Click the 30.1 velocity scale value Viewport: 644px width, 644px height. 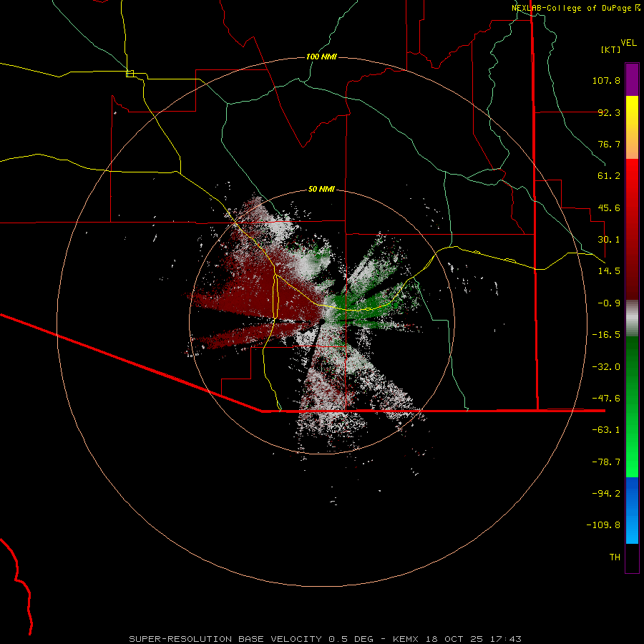pyautogui.click(x=609, y=240)
